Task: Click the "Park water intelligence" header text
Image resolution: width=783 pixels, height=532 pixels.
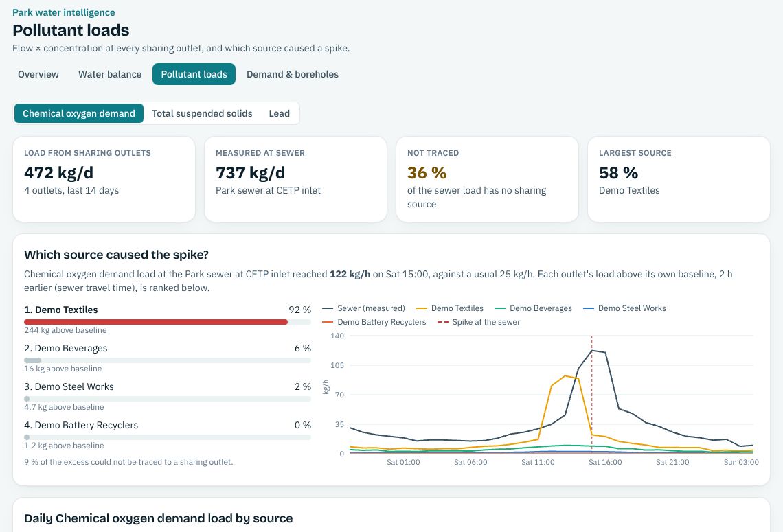Action: (64, 12)
